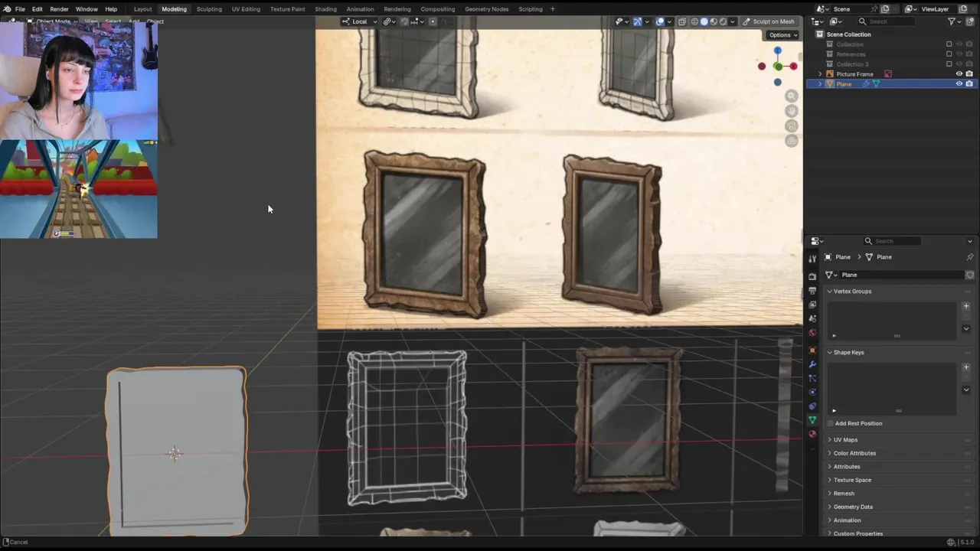Switch to the Sculpting workspace tab

coord(209,9)
